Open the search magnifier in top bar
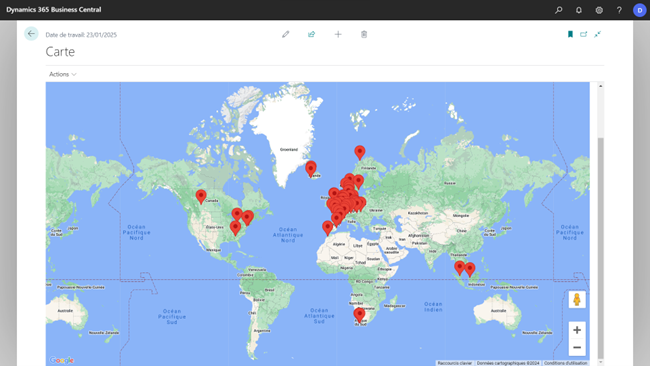Screen dimensions: 650x366 559,10
